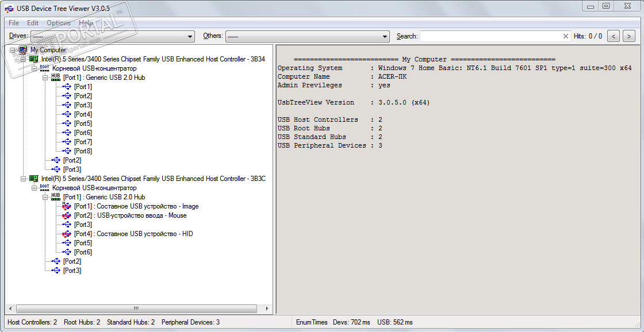Open the File menu
This screenshot has height=332, width=644.
tap(14, 23)
